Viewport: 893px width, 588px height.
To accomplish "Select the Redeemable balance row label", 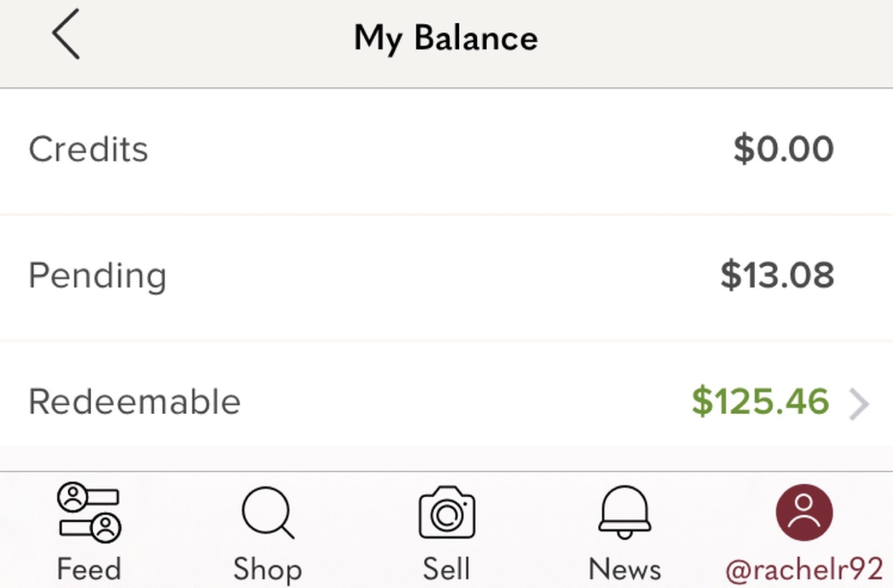I will (x=135, y=402).
